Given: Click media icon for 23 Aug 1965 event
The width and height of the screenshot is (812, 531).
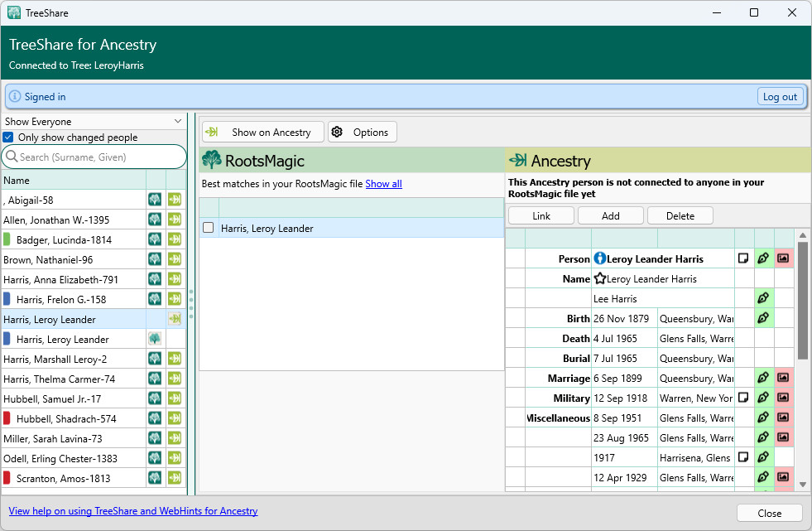Looking at the screenshot, I should 783,437.
